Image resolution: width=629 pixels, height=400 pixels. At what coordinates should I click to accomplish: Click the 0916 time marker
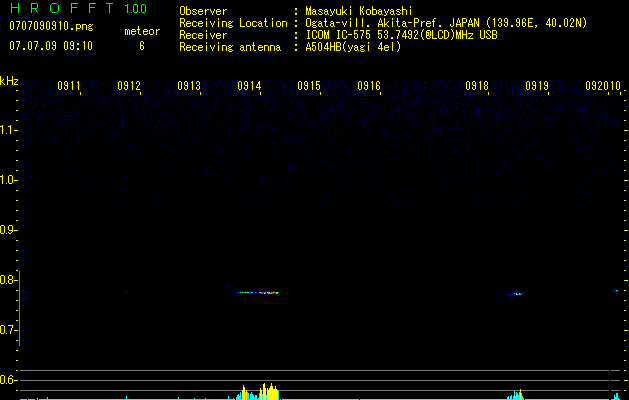(x=369, y=86)
